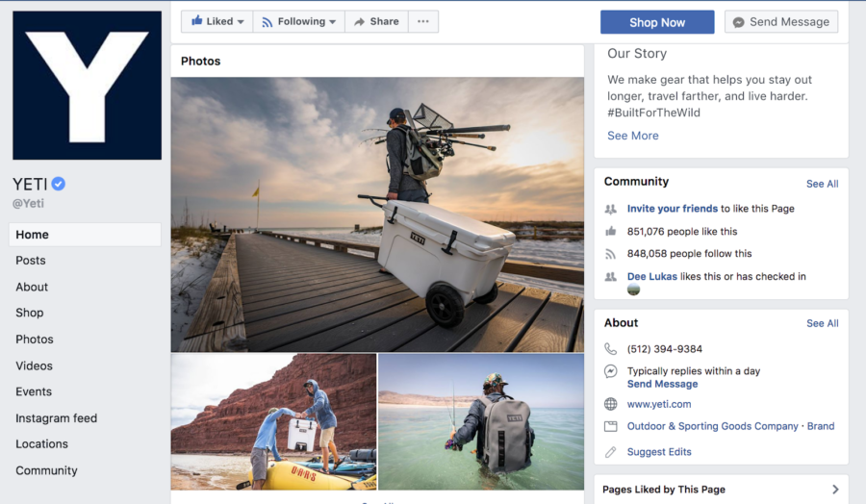Open the three-dots more options menu
Image resolution: width=866 pixels, height=504 pixels.
coord(423,21)
